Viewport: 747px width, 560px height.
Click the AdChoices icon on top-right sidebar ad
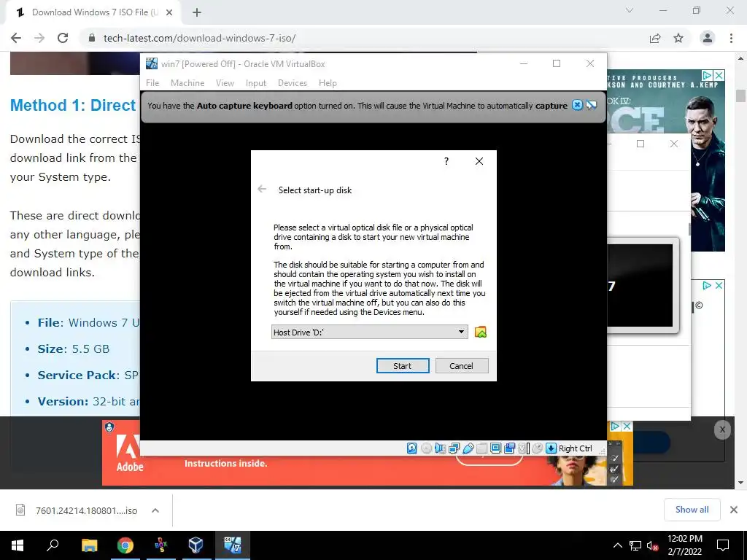click(x=708, y=75)
